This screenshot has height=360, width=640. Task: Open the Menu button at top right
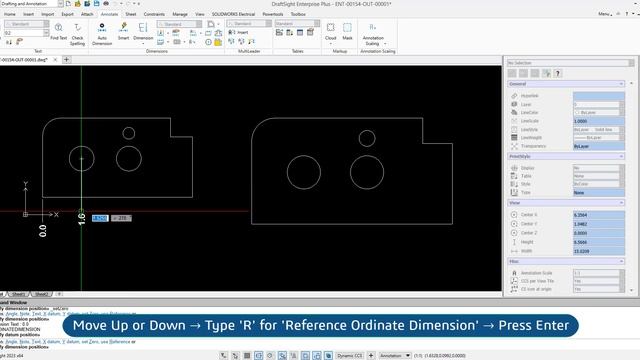605,14
